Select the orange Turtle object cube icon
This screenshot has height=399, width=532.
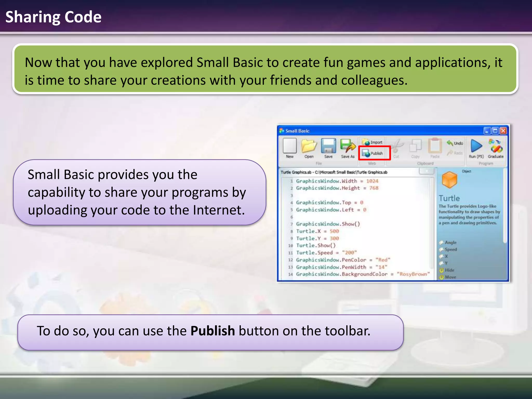(x=449, y=180)
